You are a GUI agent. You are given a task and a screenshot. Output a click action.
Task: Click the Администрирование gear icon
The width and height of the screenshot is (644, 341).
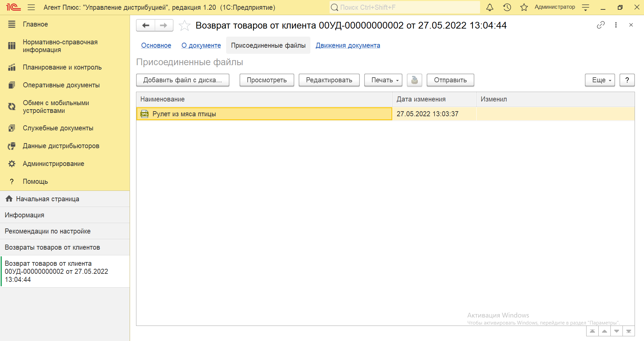pos(12,164)
